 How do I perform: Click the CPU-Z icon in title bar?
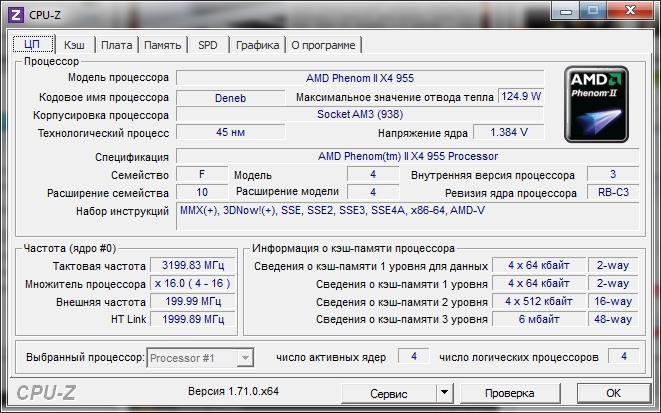point(15,11)
